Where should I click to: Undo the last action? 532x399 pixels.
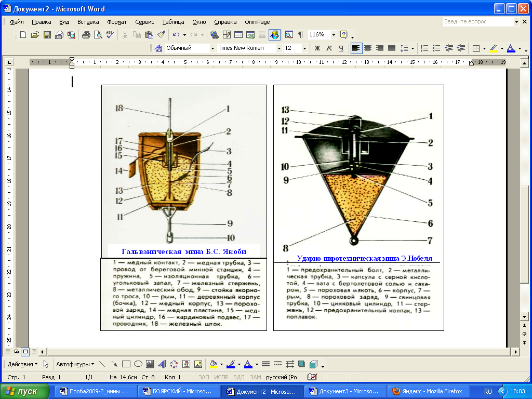click(x=176, y=35)
